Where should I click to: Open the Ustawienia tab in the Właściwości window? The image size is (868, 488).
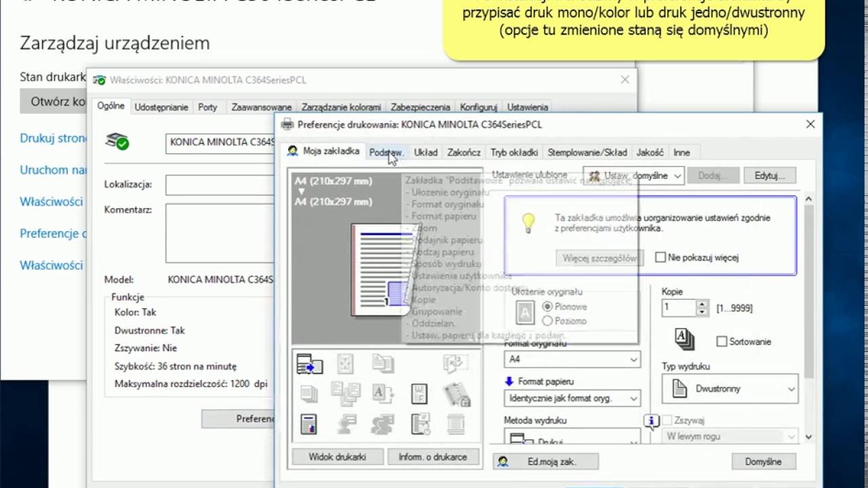pos(528,107)
